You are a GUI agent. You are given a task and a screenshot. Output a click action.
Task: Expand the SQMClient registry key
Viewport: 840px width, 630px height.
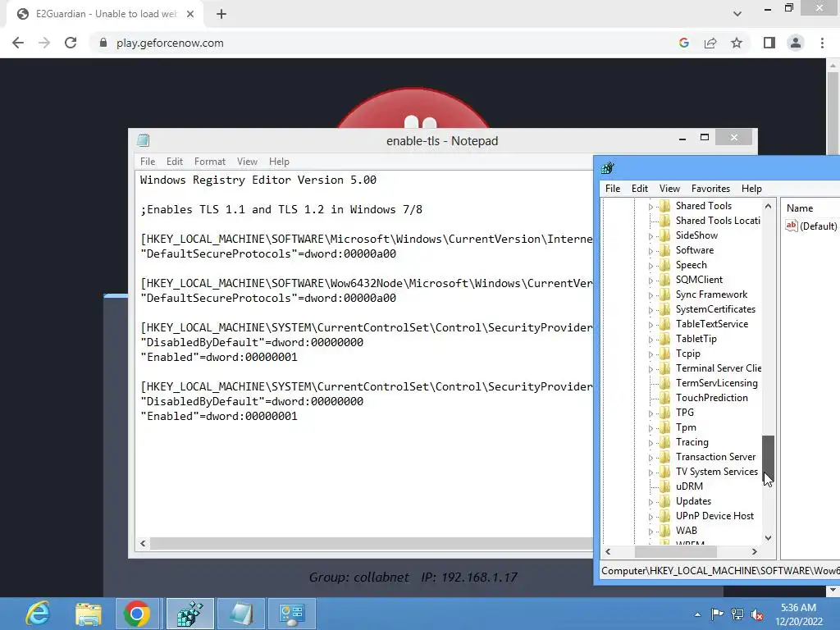pos(651,281)
